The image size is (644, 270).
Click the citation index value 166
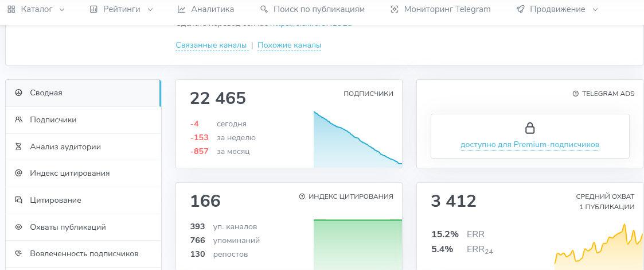pos(205,201)
